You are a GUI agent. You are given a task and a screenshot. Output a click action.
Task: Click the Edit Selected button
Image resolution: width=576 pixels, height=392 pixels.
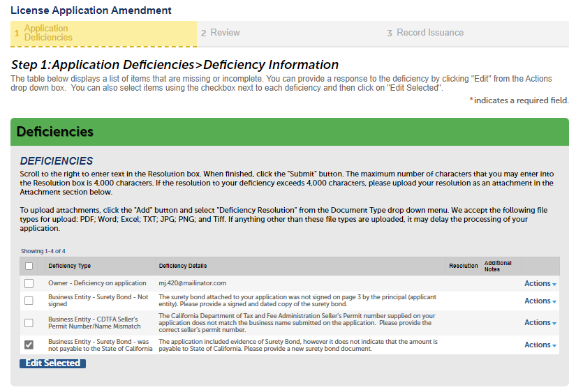point(52,363)
